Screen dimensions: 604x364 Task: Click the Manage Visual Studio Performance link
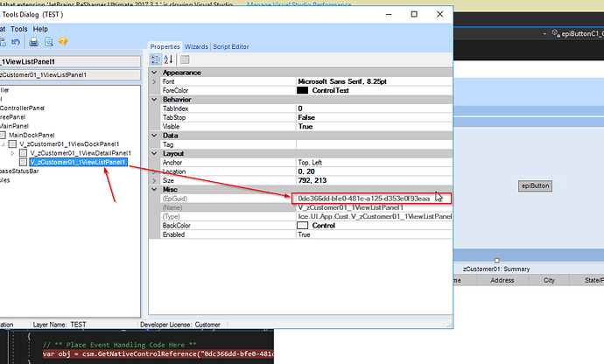tap(298, 4)
